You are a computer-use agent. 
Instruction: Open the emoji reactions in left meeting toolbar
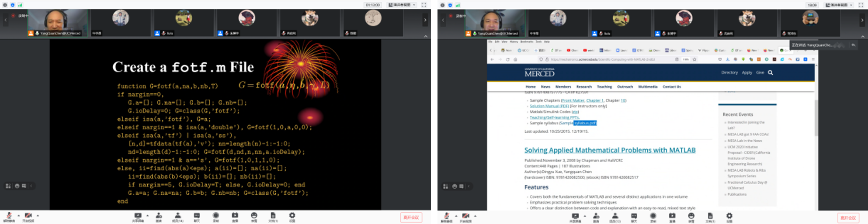(254, 217)
